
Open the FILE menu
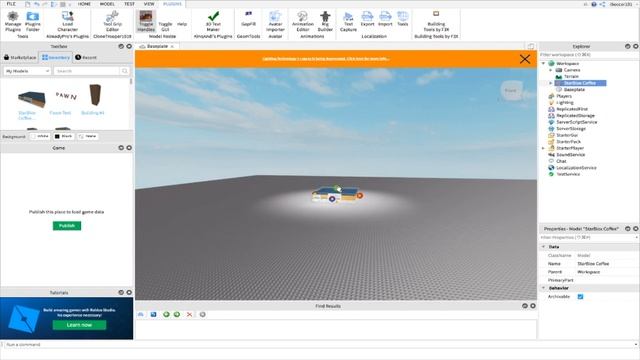coord(11,4)
